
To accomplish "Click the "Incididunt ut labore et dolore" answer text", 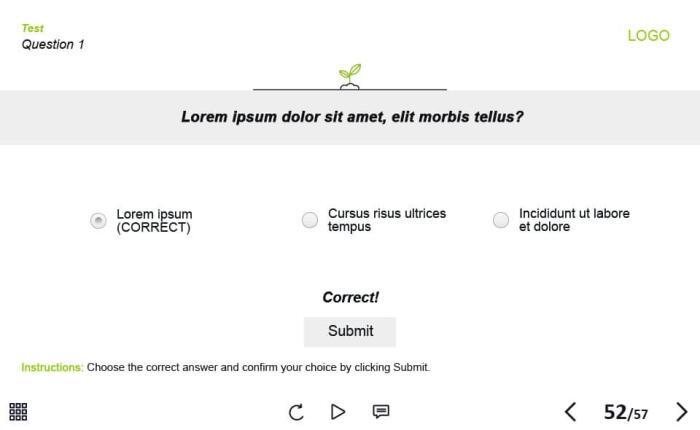I will coord(574,220).
